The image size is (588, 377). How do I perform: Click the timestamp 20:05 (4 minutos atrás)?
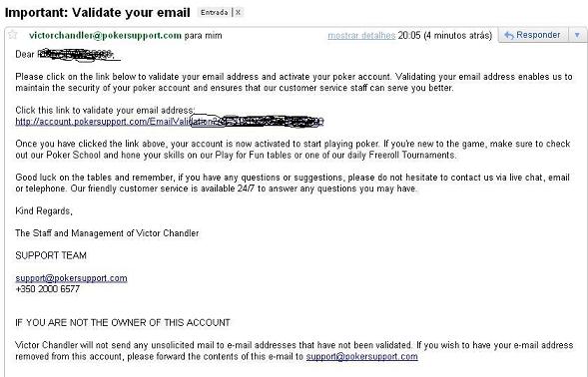coord(445,36)
